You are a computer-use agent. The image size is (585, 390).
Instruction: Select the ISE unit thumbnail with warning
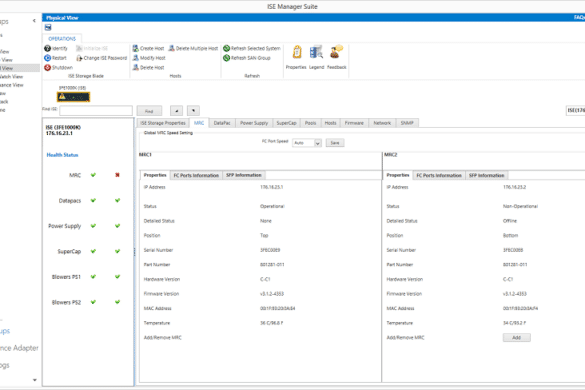(73, 97)
